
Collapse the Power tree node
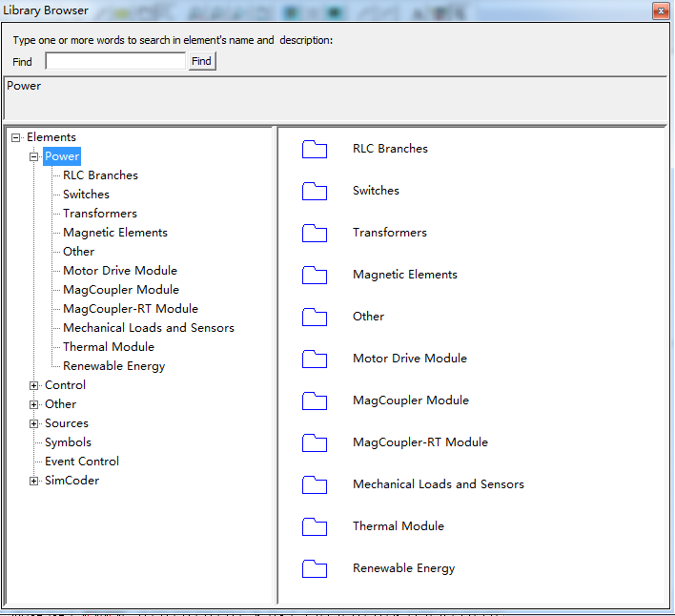click(x=33, y=156)
